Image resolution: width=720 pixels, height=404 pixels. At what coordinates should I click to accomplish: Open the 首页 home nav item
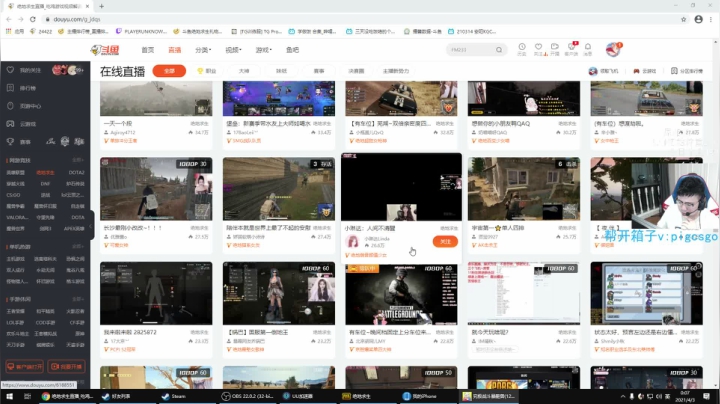(x=147, y=50)
